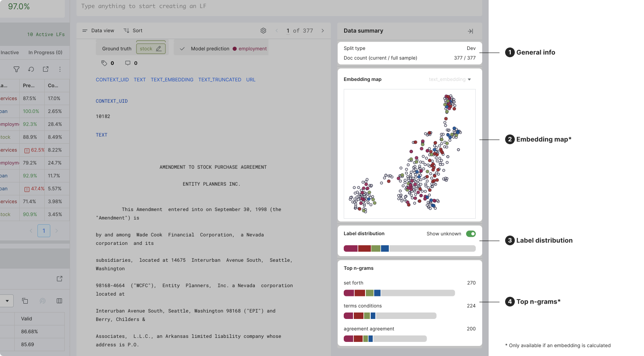Image resolution: width=644 pixels, height=356 pixels.
Task: Go to next document arrow
Action: point(323,31)
